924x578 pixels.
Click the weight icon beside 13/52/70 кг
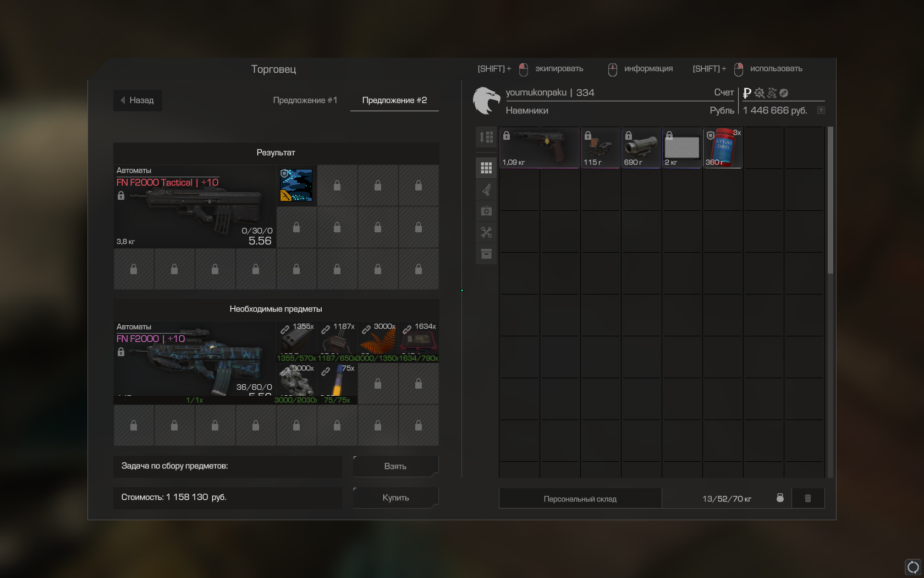click(x=780, y=498)
